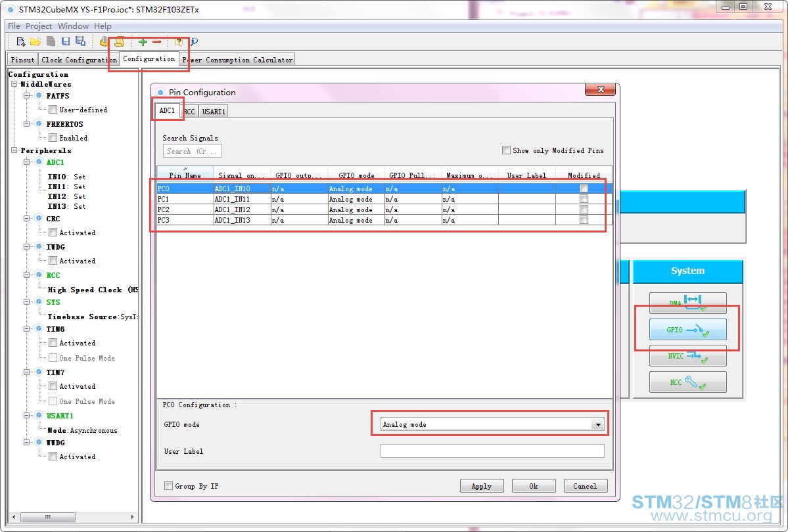
Task: Activate the WWDG checkbox
Action: 53,456
